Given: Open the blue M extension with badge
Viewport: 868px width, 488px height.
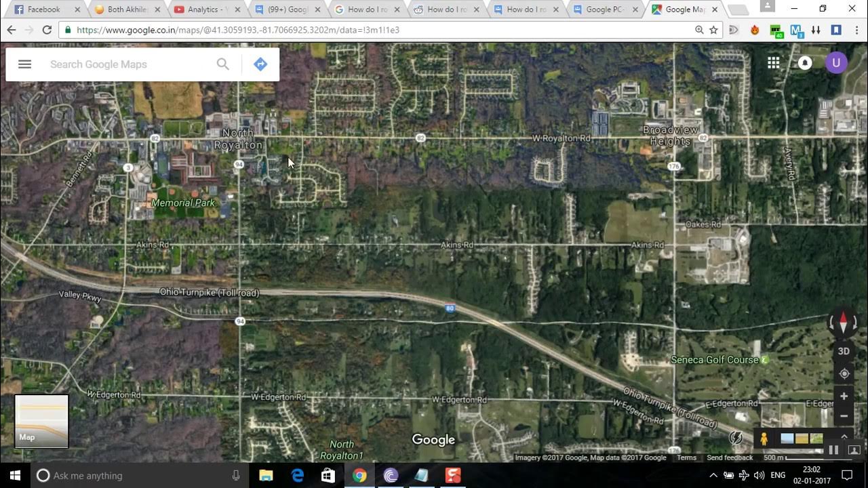Looking at the screenshot, I should (797, 30).
